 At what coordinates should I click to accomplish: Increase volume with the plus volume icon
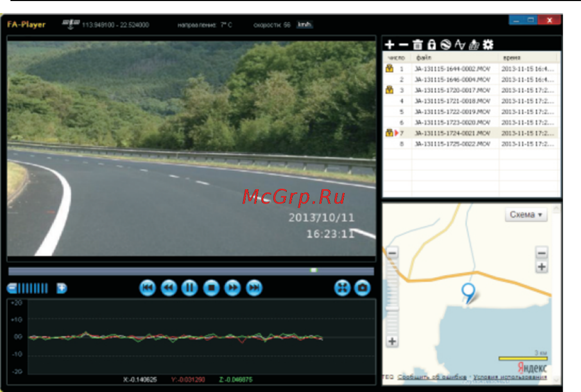pyautogui.click(x=62, y=288)
